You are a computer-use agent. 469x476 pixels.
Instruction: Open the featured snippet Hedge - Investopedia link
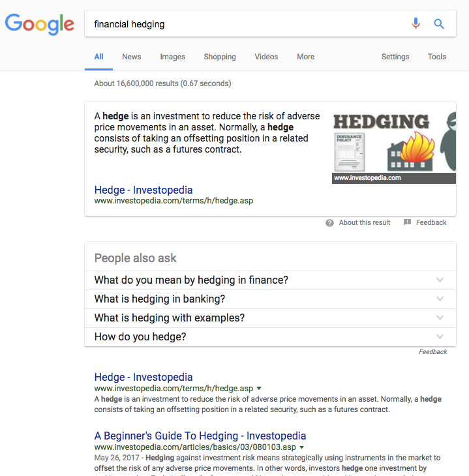(x=144, y=190)
